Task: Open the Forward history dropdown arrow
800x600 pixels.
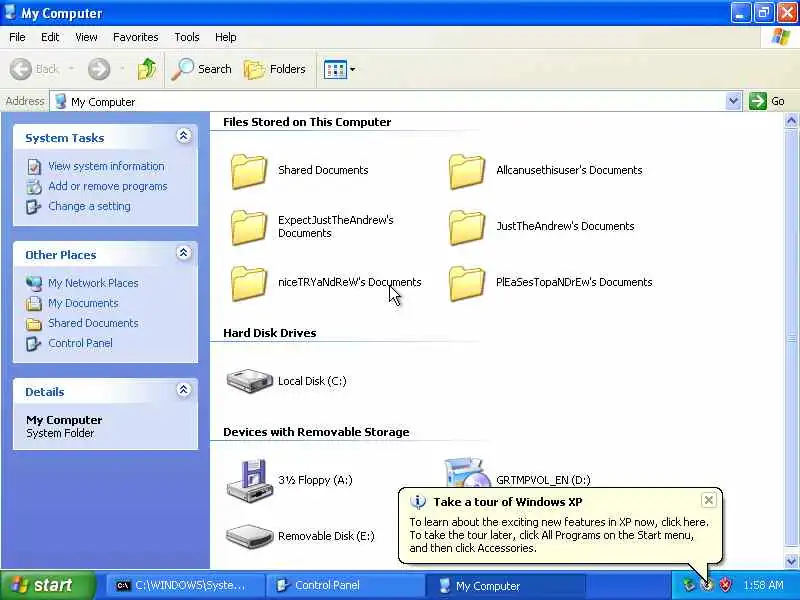Action: tap(122, 69)
